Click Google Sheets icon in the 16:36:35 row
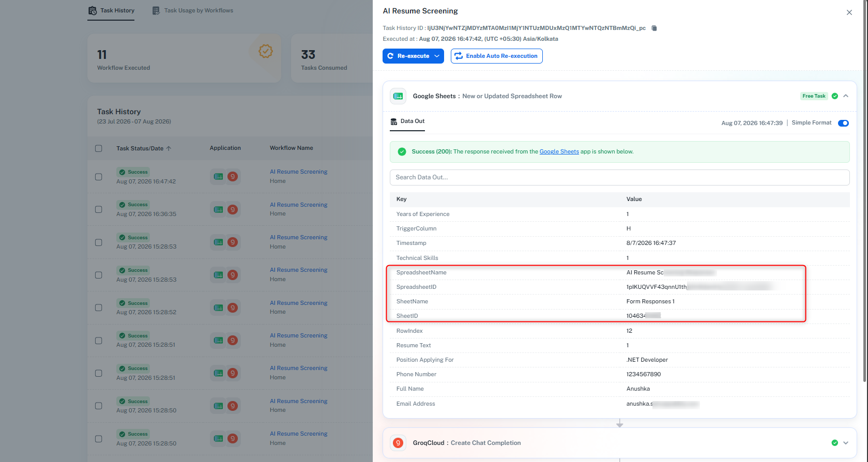The width and height of the screenshot is (868, 462). pyautogui.click(x=219, y=209)
